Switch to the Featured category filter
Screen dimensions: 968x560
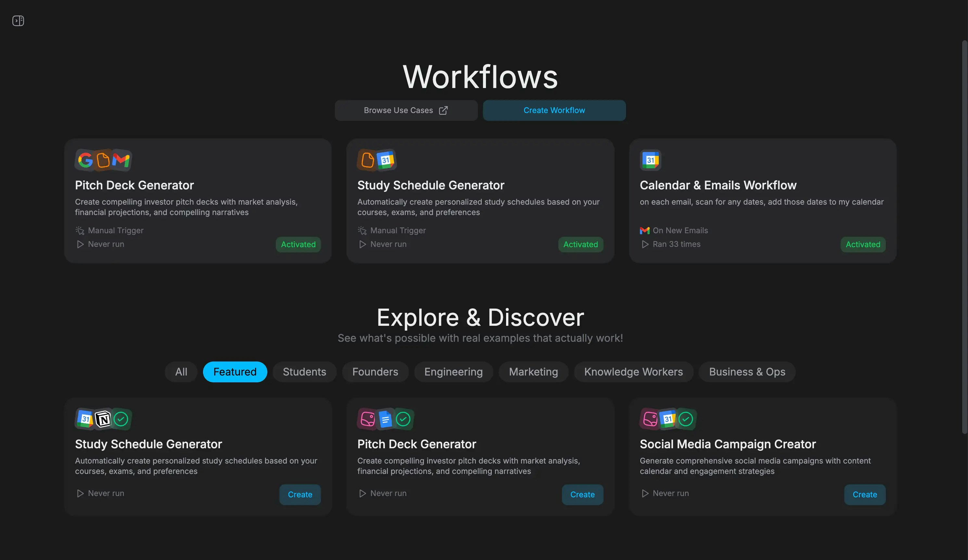[235, 372]
